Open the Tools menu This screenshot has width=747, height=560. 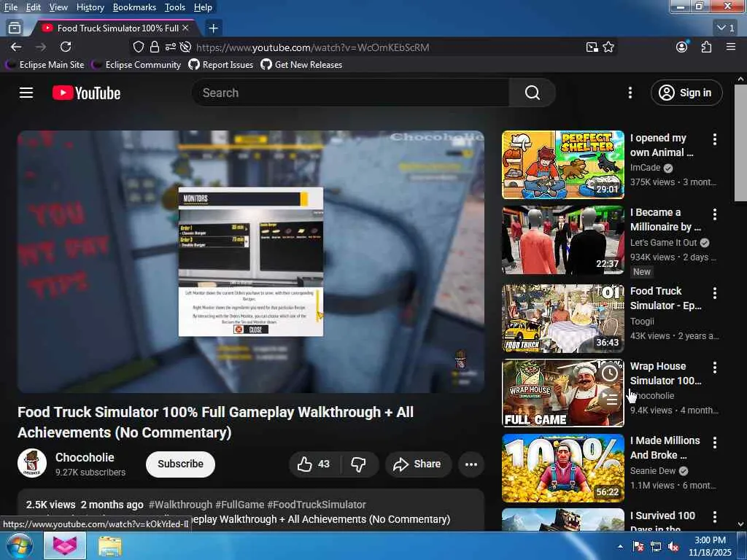click(x=175, y=7)
